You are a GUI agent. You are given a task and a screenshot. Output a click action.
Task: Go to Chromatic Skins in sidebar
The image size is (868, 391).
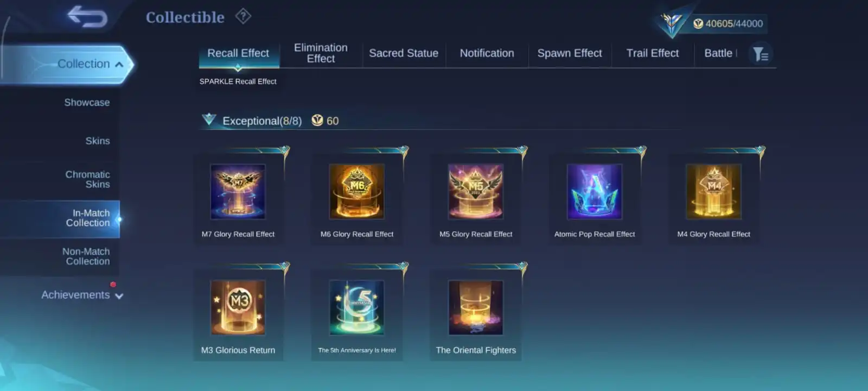click(87, 179)
